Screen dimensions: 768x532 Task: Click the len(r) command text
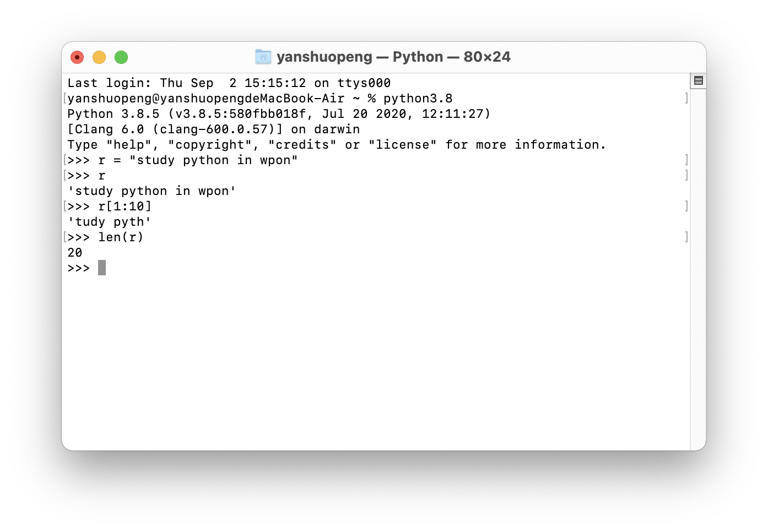pyautogui.click(x=121, y=237)
